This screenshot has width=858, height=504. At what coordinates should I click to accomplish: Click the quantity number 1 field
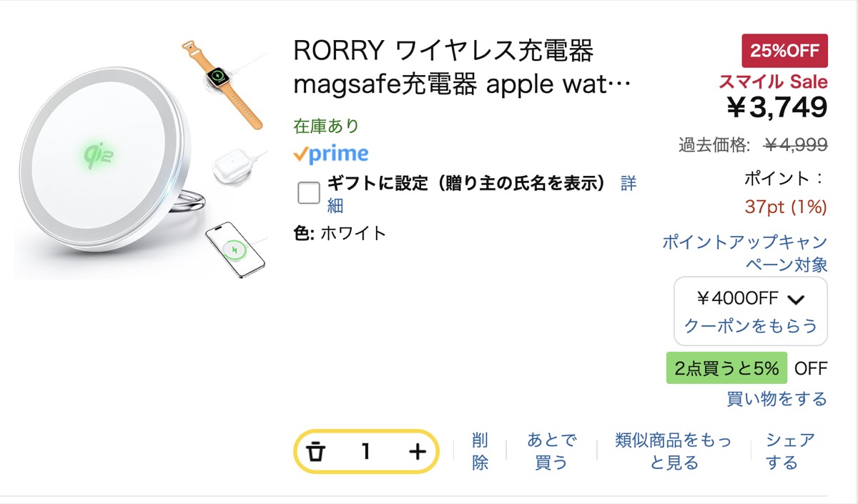tap(366, 452)
